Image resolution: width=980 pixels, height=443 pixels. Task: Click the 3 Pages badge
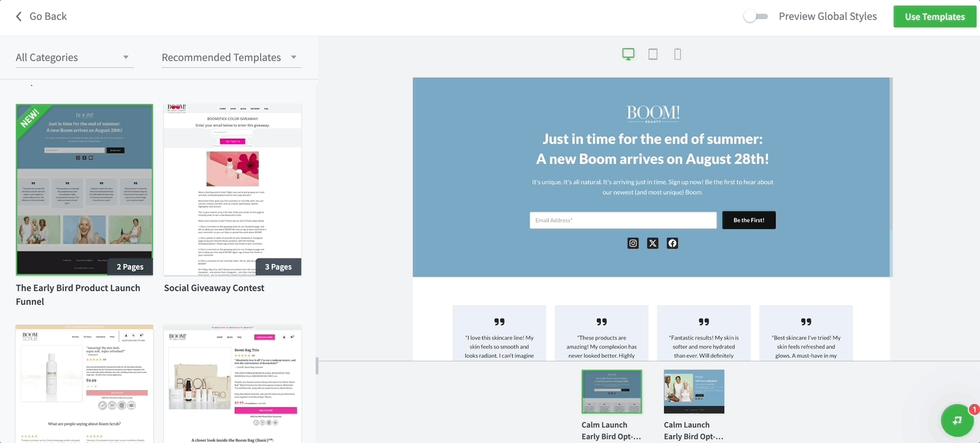click(x=278, y=267)
